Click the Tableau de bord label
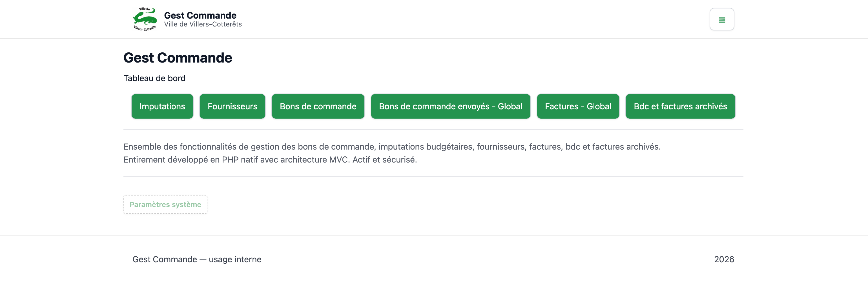 [x=154, y=78]
